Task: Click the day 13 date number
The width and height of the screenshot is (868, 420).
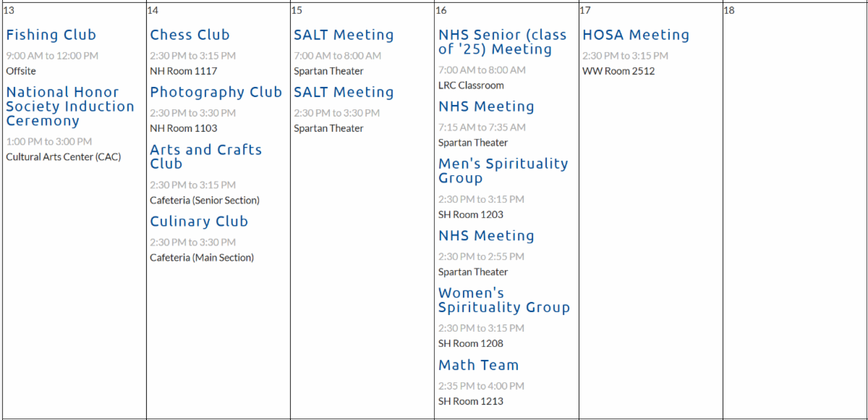Action: pyautogui.click(x=9, y=10)
